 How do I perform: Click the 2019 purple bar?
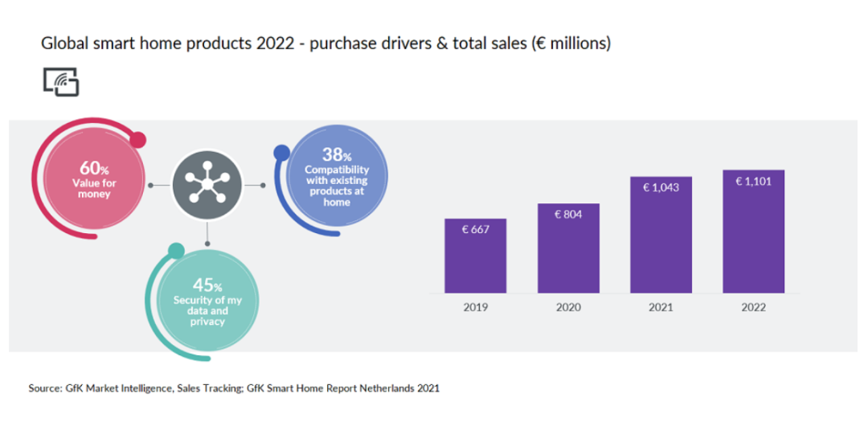[x=475, y=256]
